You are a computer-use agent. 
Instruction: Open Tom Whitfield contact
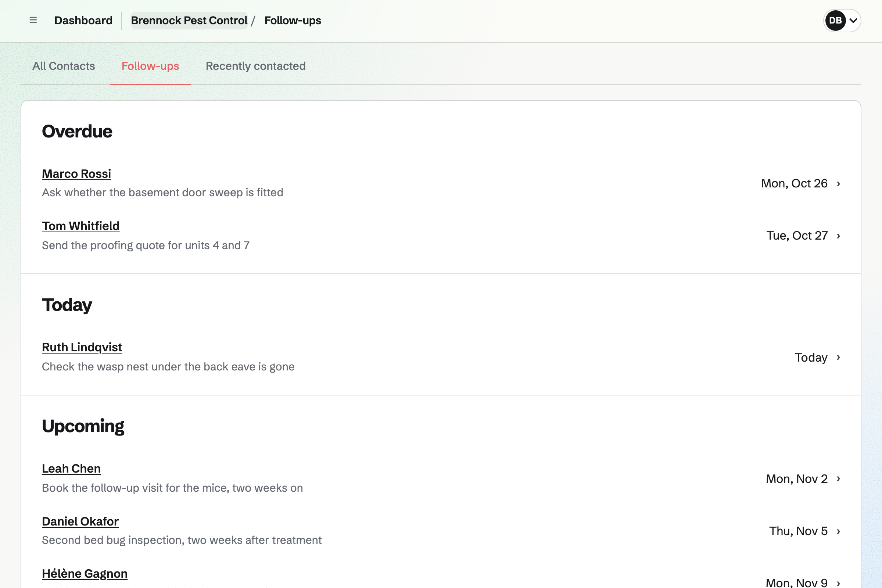pos(80,226)
